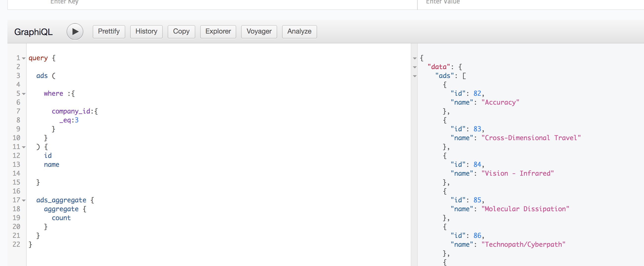The image size is (644, 266).
Task: Click the "data" key in results
Action: [x=439, y=67]
